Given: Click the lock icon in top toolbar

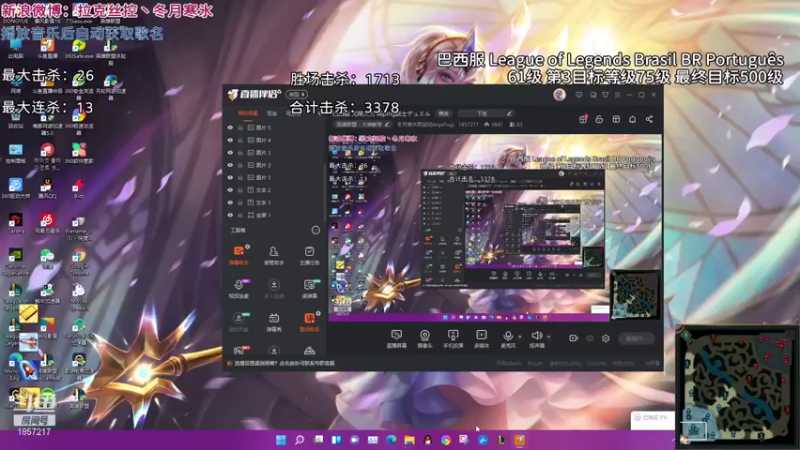Looking at the screenshot, I should coord(599,119).
